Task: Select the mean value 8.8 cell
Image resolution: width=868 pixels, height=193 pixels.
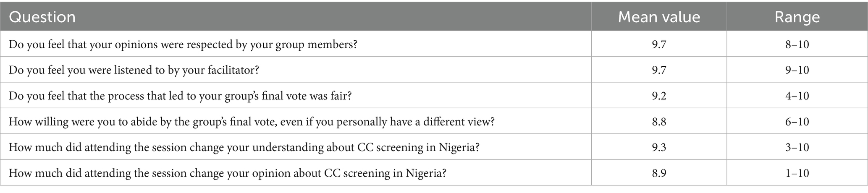Action: click(x=659, y=122)
